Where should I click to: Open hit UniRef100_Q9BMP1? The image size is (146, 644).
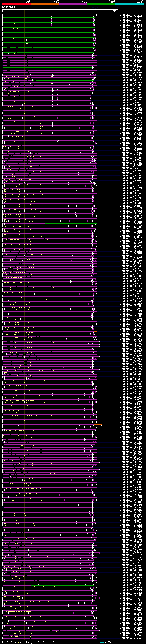[131, 156]
